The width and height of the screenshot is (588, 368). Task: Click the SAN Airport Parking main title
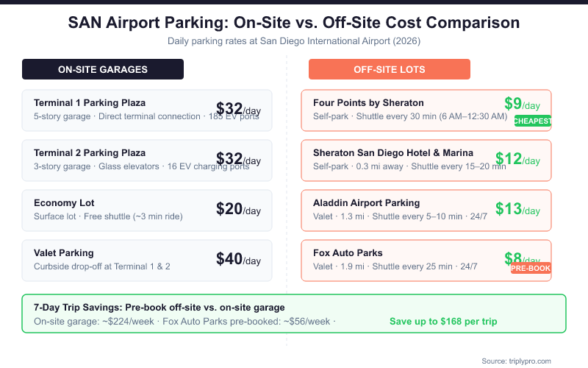pos(294,23)
